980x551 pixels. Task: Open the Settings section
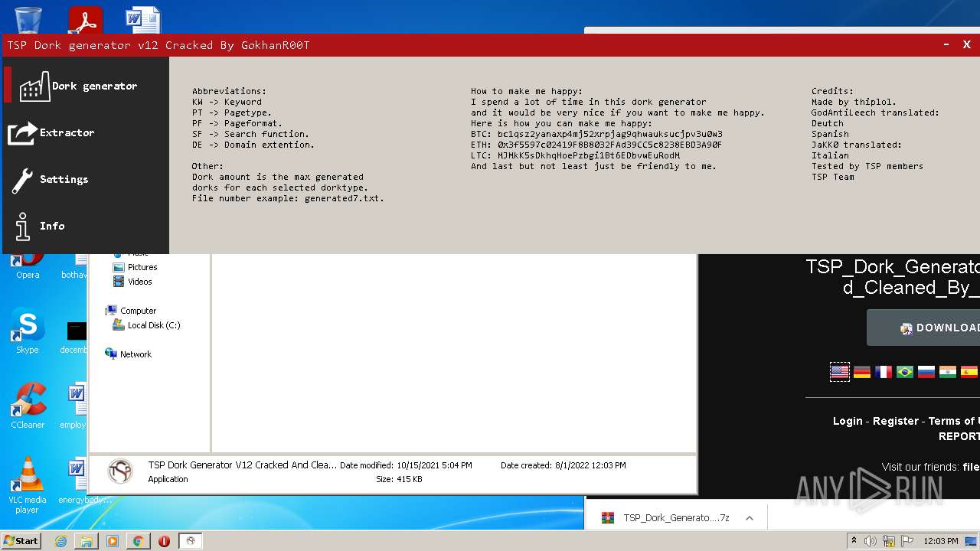pyautogui.click(x=86, y=179)
